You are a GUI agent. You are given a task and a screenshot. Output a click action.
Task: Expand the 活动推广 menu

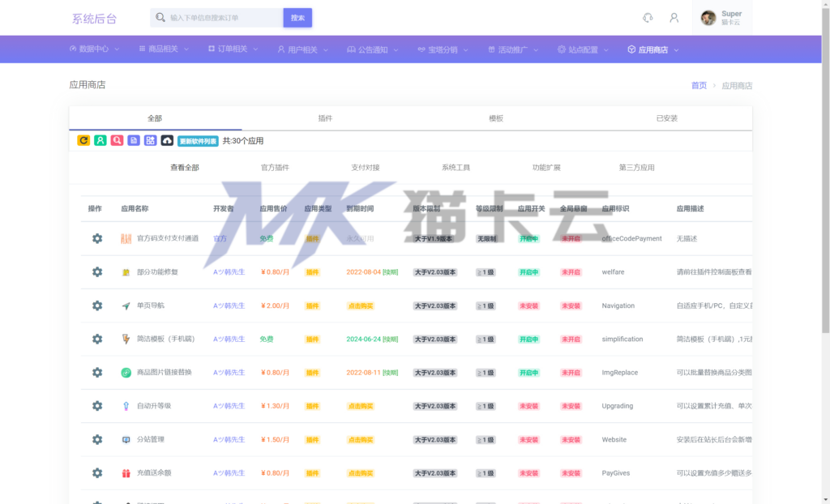(513, 49)
